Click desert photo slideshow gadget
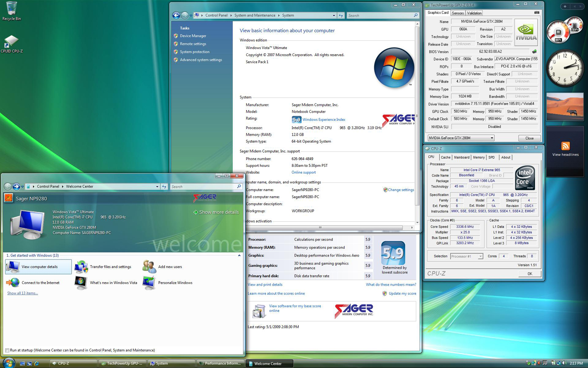The height and width of the screenshot is (368, 588). [x=565, y=107]
